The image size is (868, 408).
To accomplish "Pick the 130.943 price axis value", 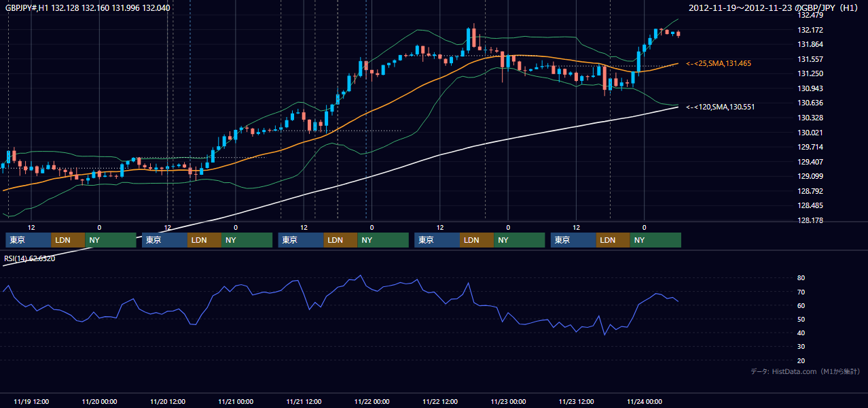I will click(x=810, y=88).
